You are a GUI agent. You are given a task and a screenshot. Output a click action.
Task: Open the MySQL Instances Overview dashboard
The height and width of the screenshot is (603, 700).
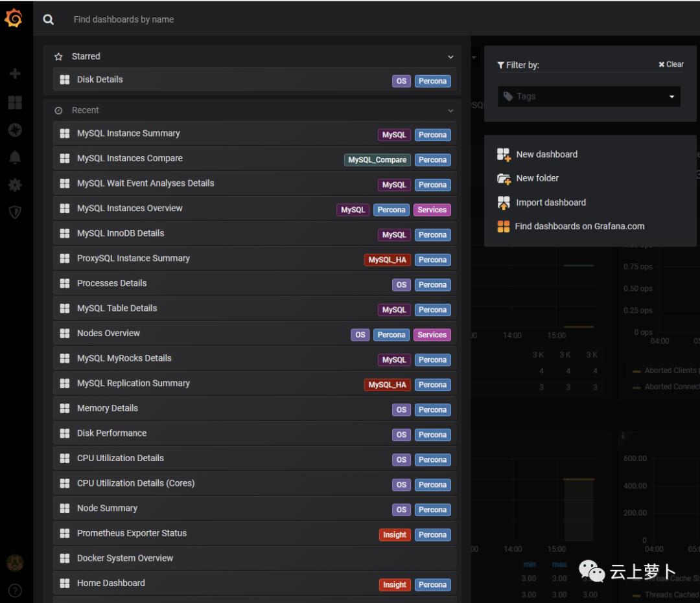[255, 209]
